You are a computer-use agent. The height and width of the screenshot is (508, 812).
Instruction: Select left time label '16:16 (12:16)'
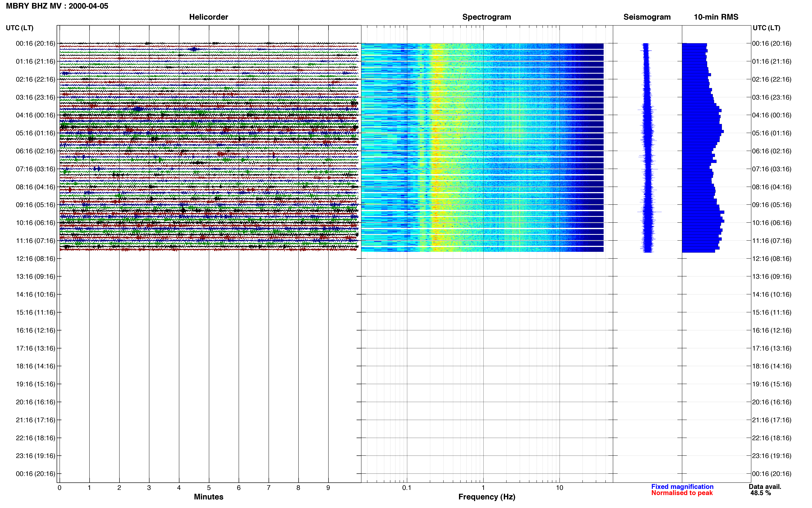tap(36, 330)
